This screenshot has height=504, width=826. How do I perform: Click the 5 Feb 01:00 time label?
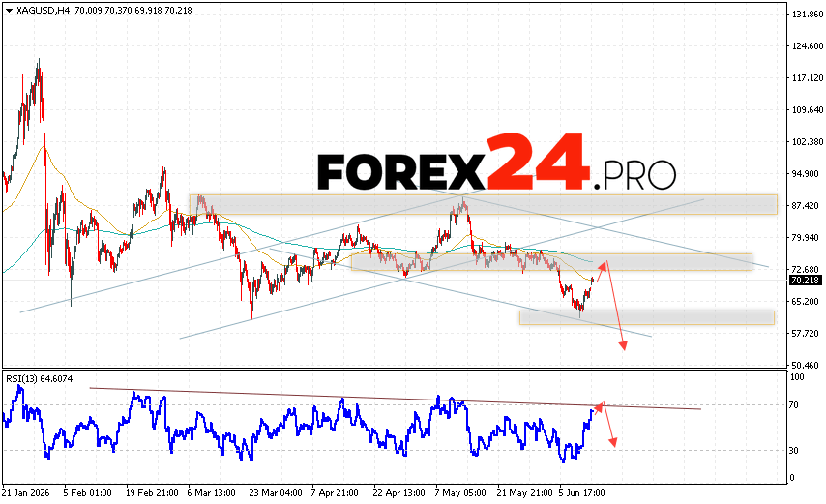[x=87, y=493]
